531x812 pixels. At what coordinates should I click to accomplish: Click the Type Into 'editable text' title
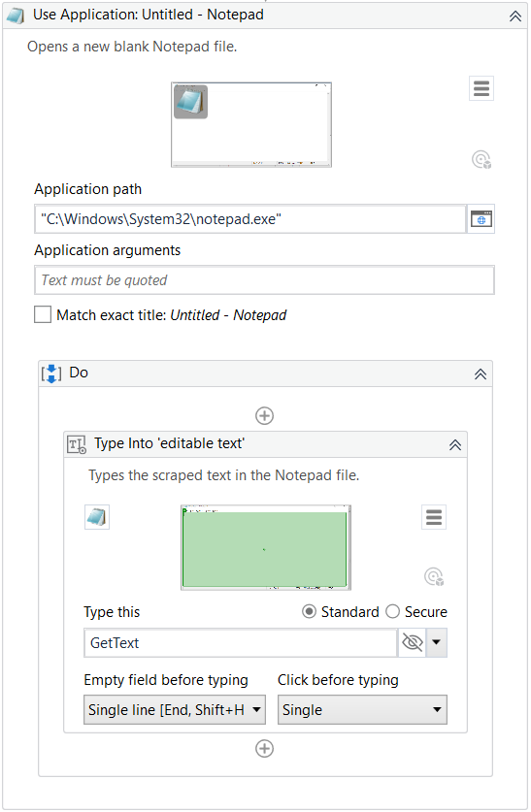(x=170, y=443)
